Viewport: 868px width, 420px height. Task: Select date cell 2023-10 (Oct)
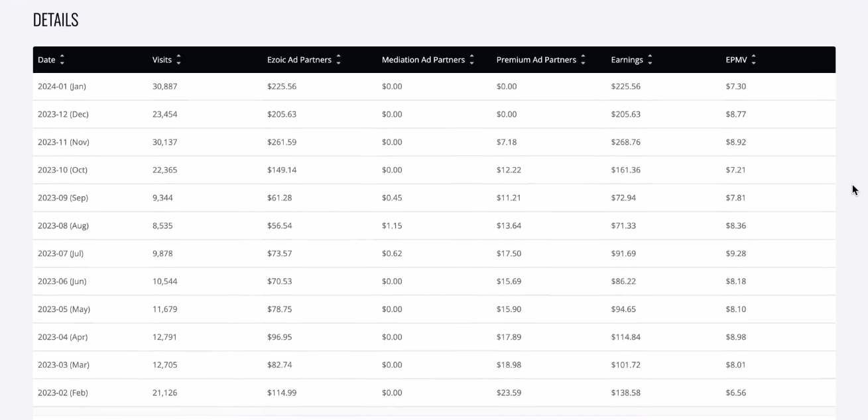(62, 170)
